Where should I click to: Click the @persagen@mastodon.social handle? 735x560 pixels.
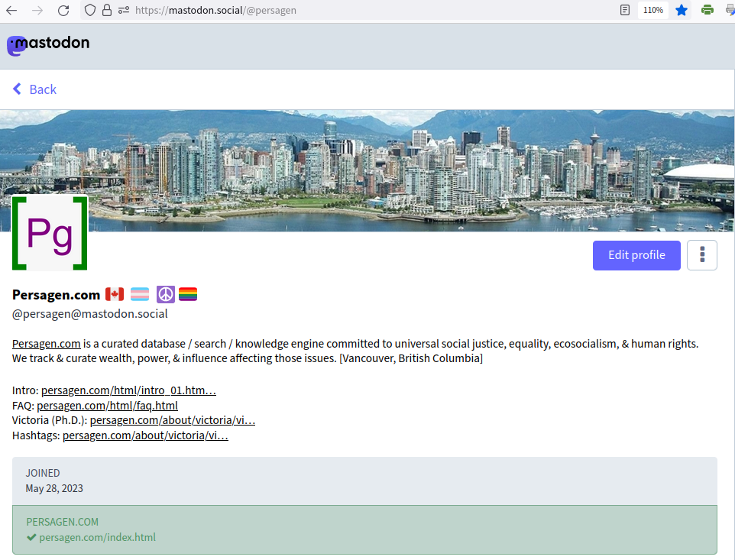pyautogui.click(x=90, y=314)
